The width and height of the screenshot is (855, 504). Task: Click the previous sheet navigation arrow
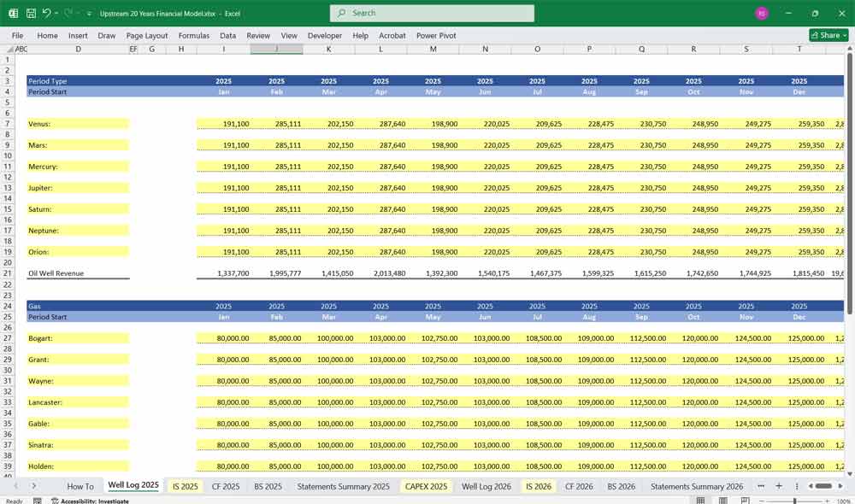point(15,485)
